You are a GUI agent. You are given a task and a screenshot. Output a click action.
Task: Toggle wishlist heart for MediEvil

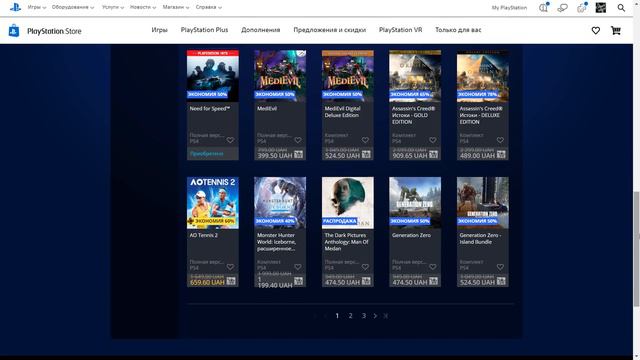(x=298, y=140)
